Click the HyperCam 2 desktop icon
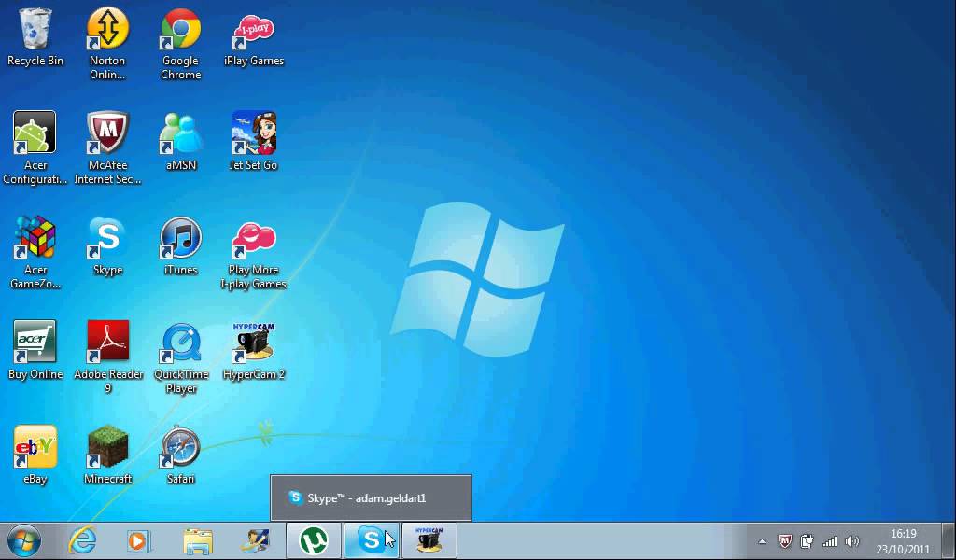The width and height of the screenshot is (956, 560). pos(254,350)
